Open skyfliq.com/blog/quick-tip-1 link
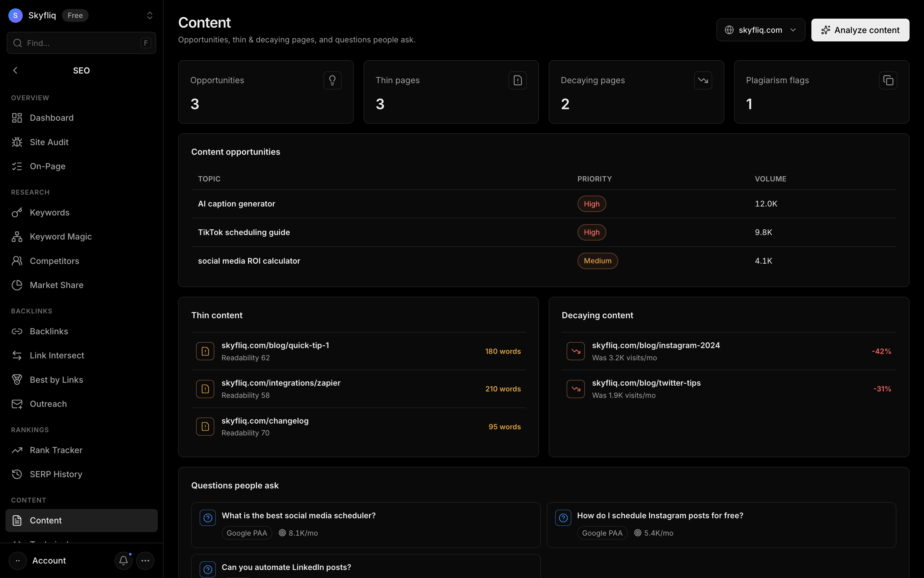This screenshot has width=924, height=578. (x=275, y=345)
